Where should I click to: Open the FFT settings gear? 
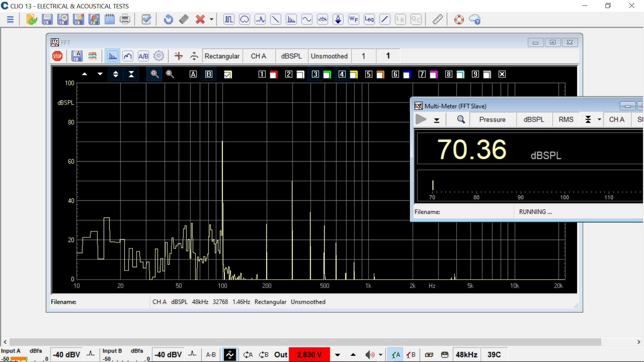coord(159,56)
